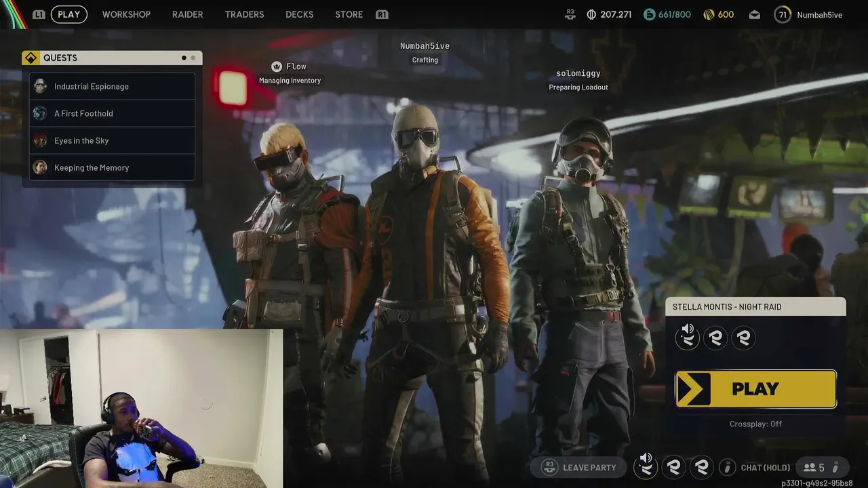Click the stick icon right of the 5 count
868x488 pixels.
[835, 468]
